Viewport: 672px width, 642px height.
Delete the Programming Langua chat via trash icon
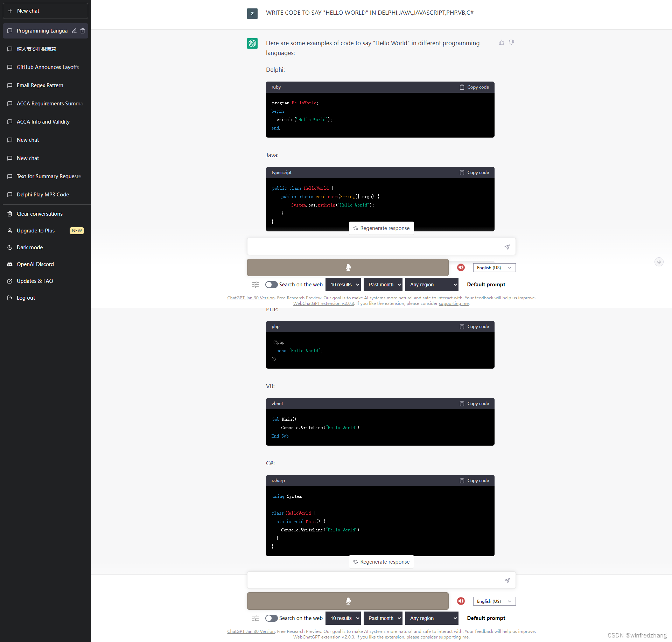click(83, 31)
